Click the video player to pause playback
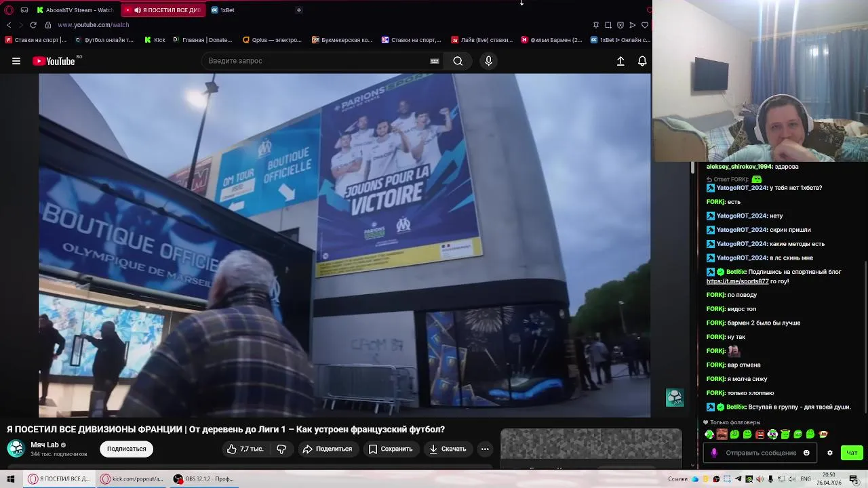Image resolution: width=868 pixels, height=488 pixels. [x=344, y=245]
